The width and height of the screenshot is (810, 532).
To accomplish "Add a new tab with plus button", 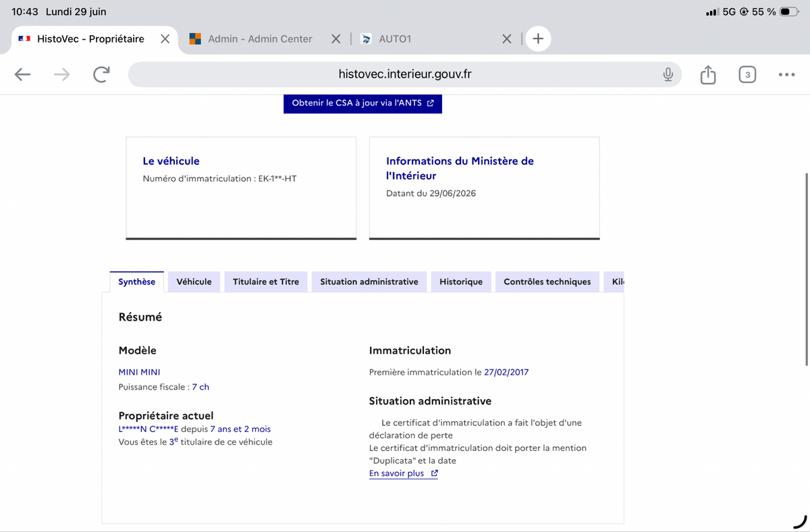I will point(538,38).
